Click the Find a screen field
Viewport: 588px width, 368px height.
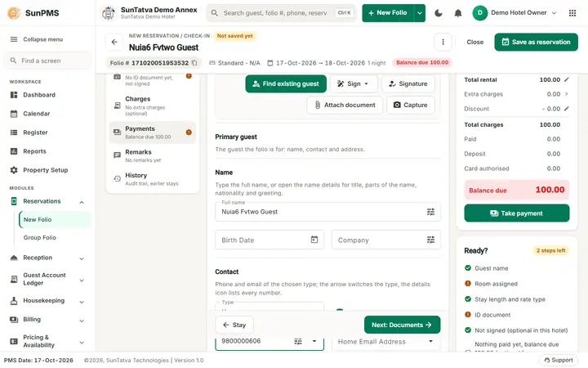47,61
